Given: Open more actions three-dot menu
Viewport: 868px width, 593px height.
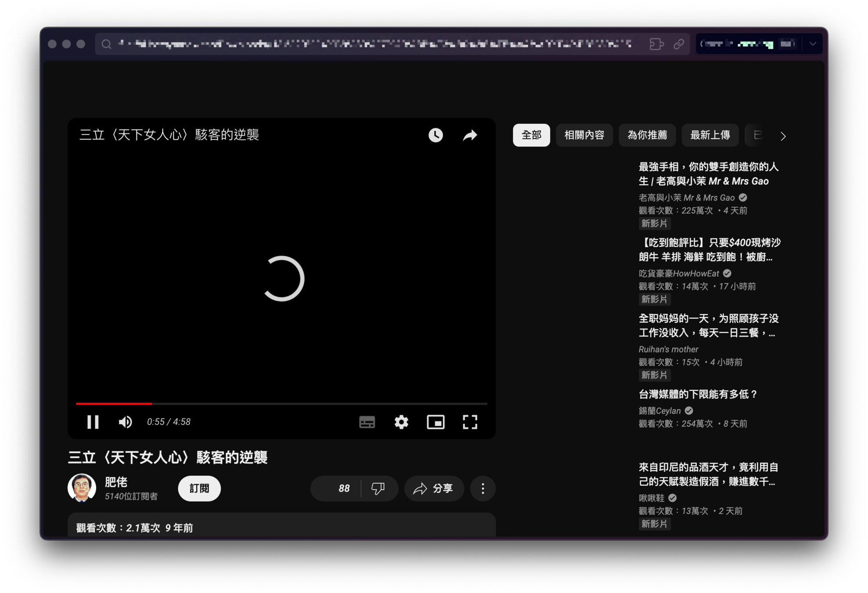Looking at the screenshot, I should pyautogui.click(x=483, y=488).
